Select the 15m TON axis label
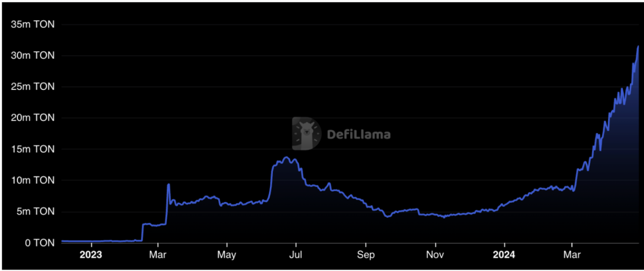644x271 pixels. click(x=33, y=149)
